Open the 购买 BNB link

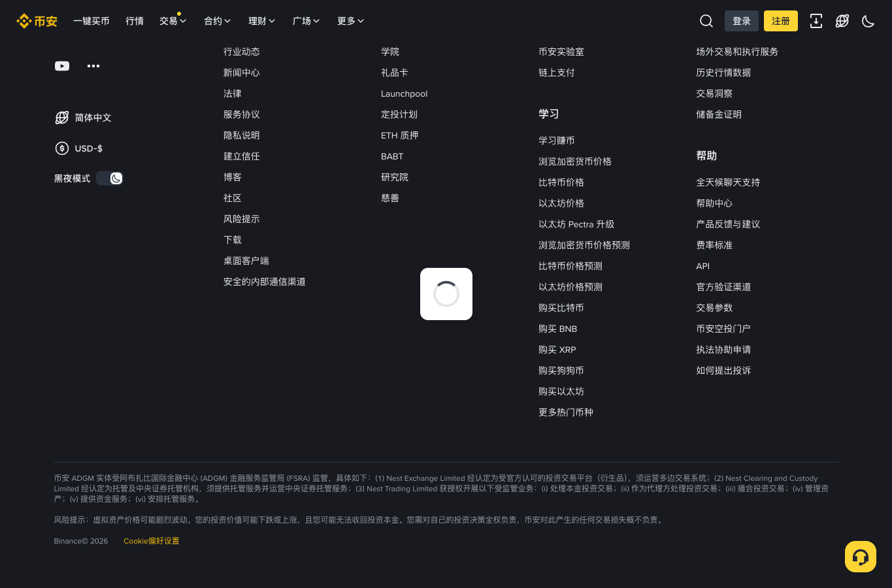[x=558, y=329]
